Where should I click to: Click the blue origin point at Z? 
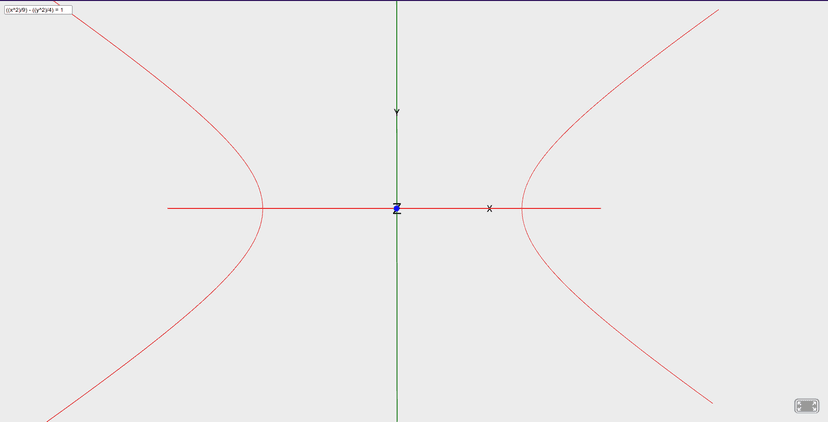click(397, 208)
